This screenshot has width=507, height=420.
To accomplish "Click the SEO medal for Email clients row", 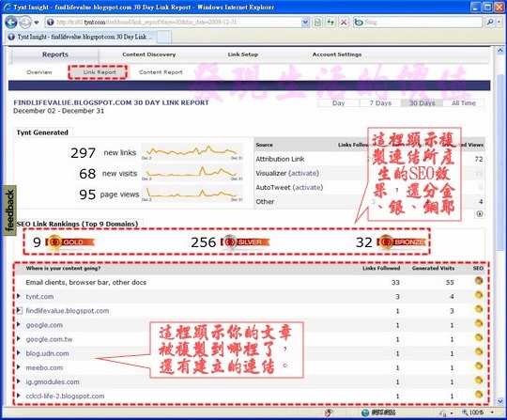I will pos(479,281).
